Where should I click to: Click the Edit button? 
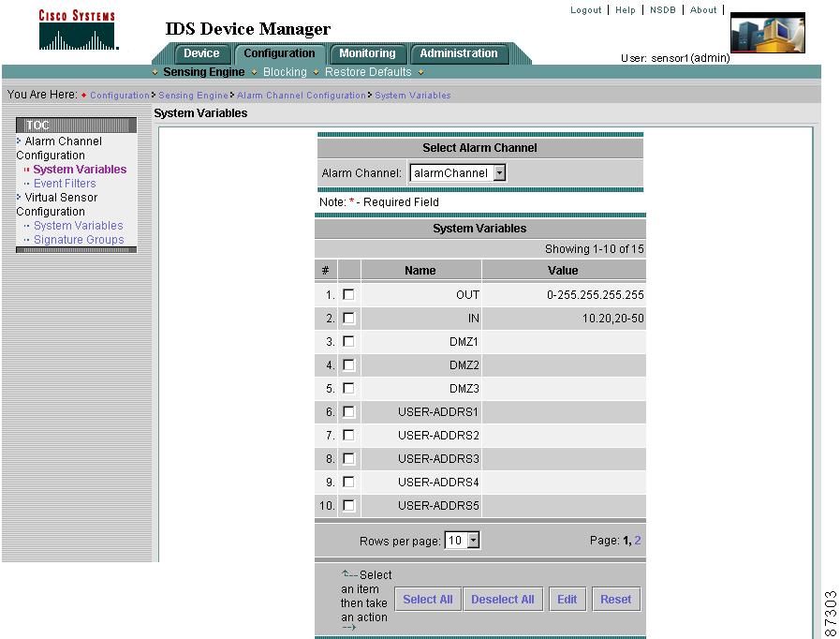tap(567, 599)
